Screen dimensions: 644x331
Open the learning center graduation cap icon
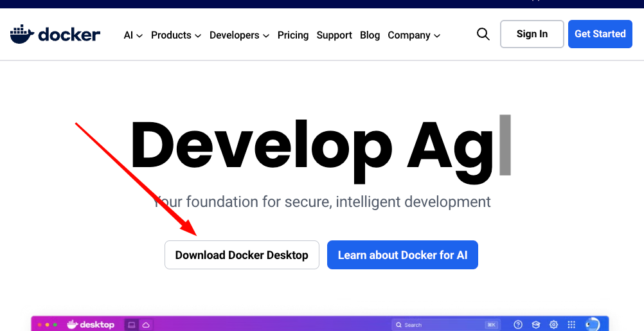pyautogui.click(x=536, y=325)
